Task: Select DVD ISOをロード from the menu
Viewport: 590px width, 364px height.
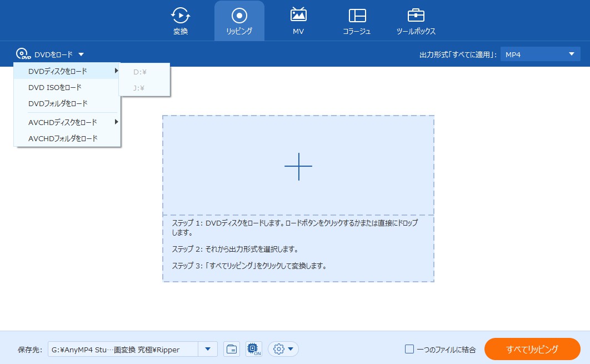Action: (x=54, y=87)
